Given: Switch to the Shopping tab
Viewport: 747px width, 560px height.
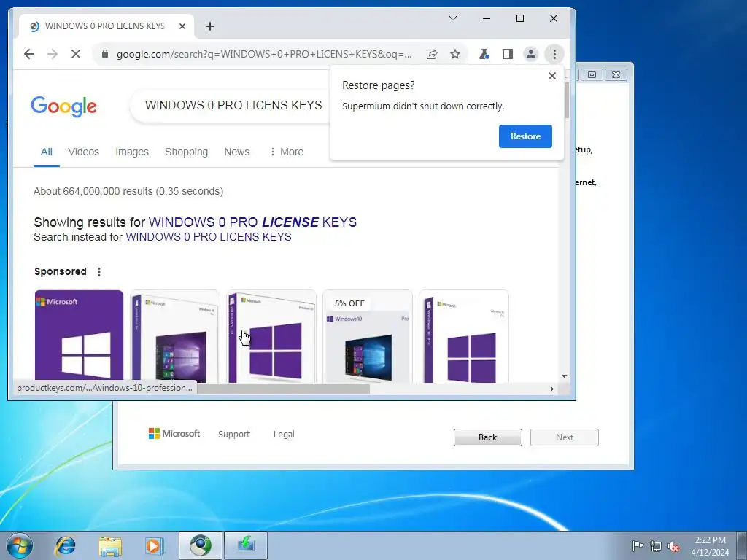Looking at the screenshot, I should pos(186,152).
